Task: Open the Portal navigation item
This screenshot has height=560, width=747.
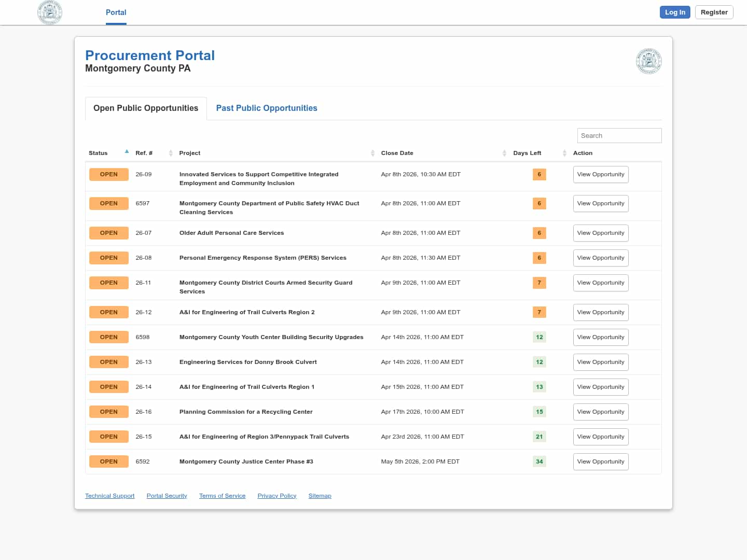Action: (x=116, y=12)
